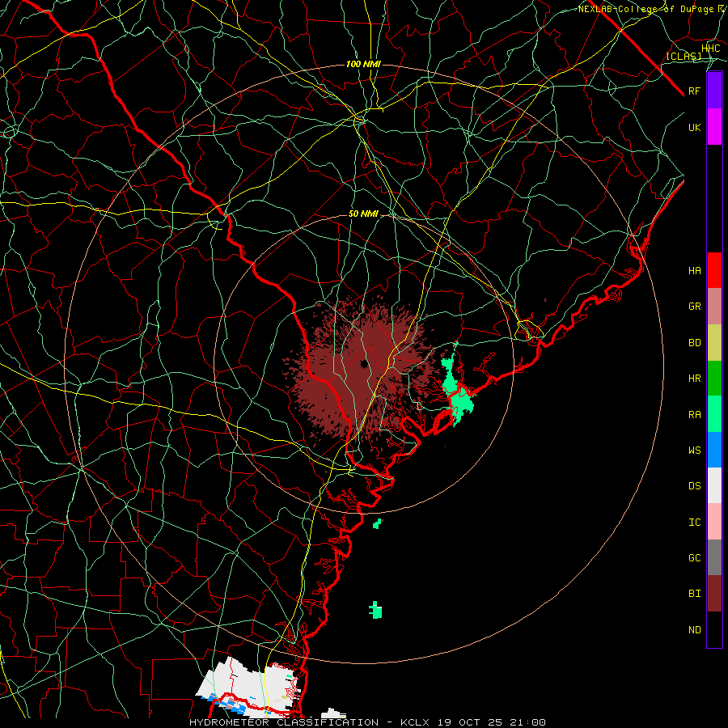Click the RF legend label
728x728 pixels.
[x=695, y=91]
